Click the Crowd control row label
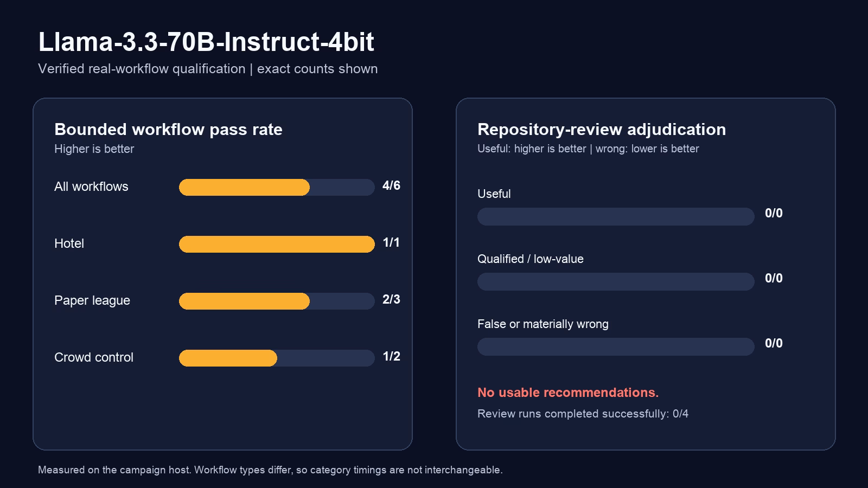Viewport: 868px width, 488px height. click(x=94, y=357)
